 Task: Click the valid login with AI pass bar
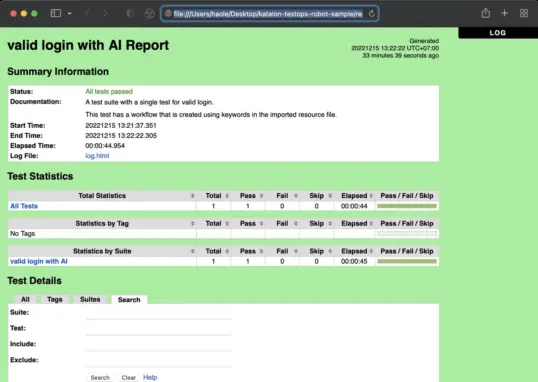click(407, 261)
